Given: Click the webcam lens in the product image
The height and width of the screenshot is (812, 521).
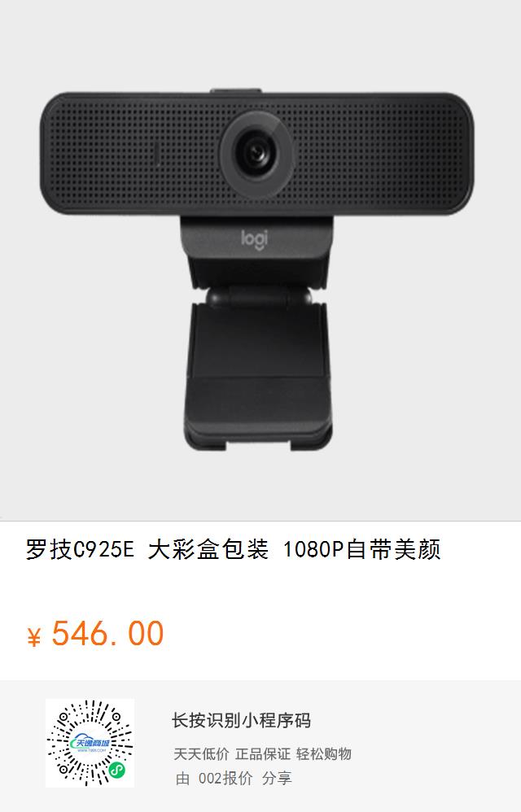Looking at the screenshot, I should point(256,153).
